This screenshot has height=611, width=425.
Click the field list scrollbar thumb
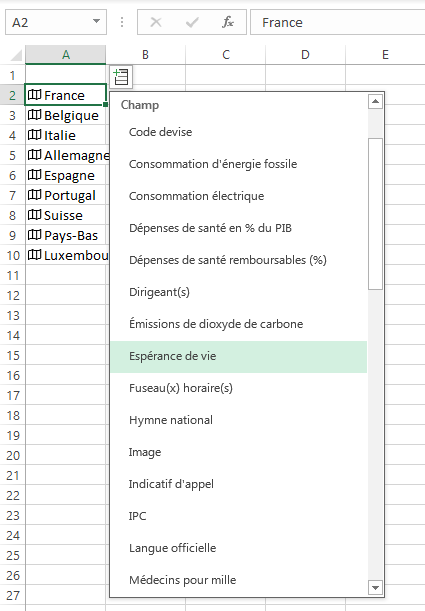coord(375,214)
